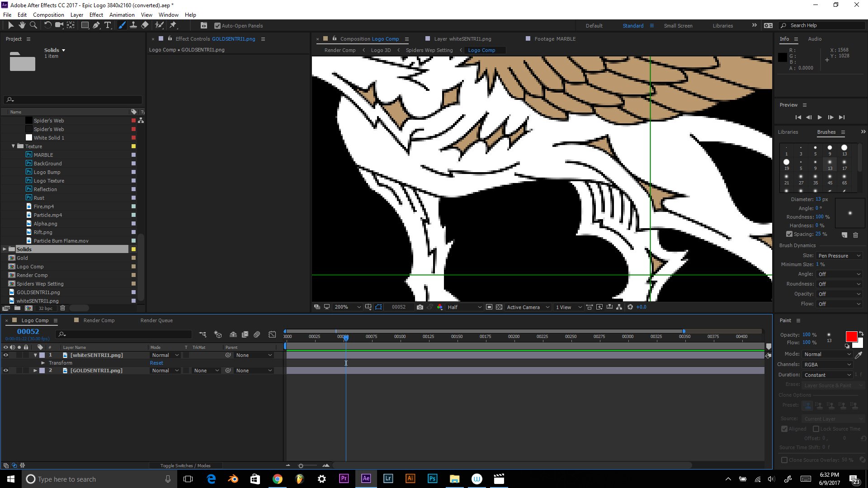Select the Unified Camera tool
This screenshot has width=868, height=488.
(x=59, y=25)
